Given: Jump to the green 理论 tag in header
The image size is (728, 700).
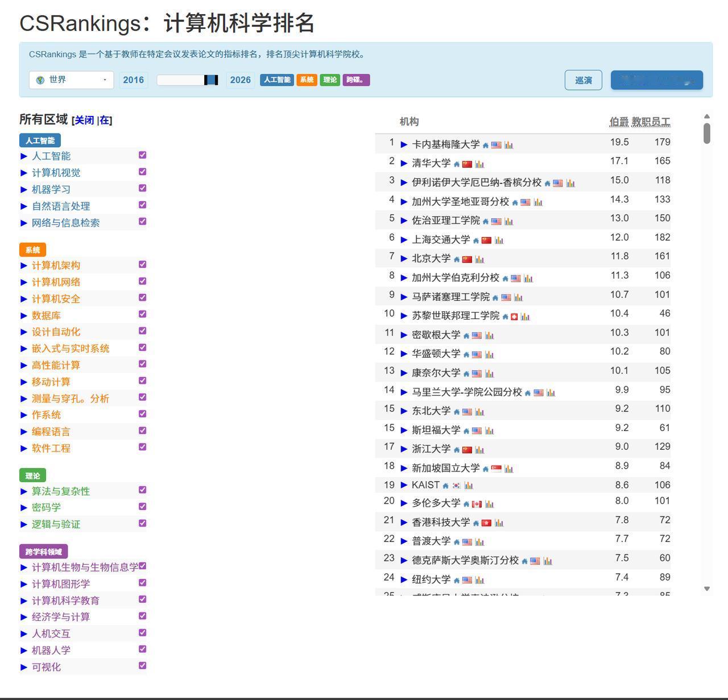Looking at the screenshot, I should point(330,80).
